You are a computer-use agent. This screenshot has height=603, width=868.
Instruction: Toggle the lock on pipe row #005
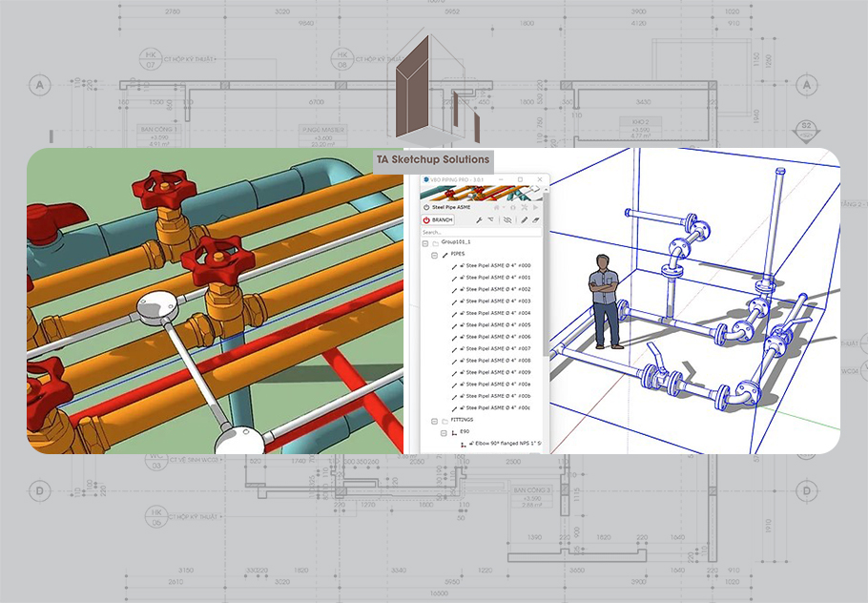click(463, 325)
